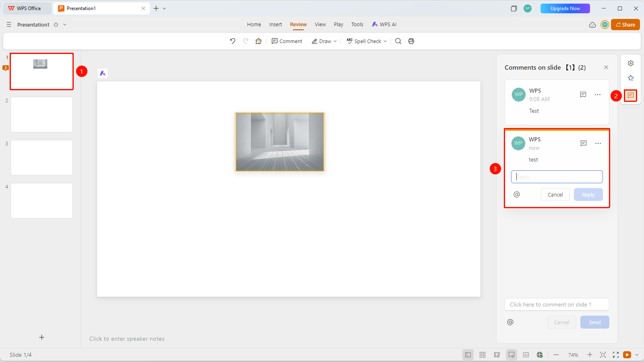
Task: Click the Comment button in toolbar
Action: [287, 41]
